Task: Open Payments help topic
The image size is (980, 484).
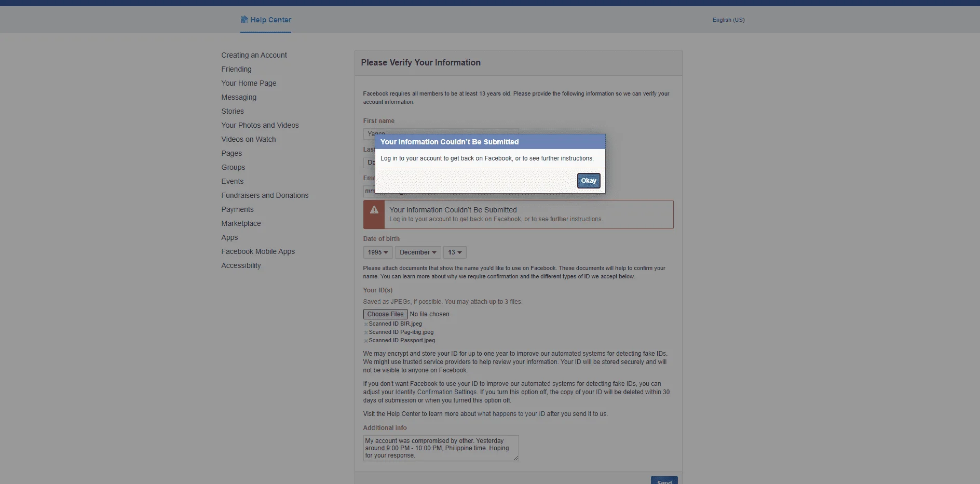Action: tap(237, 209)
